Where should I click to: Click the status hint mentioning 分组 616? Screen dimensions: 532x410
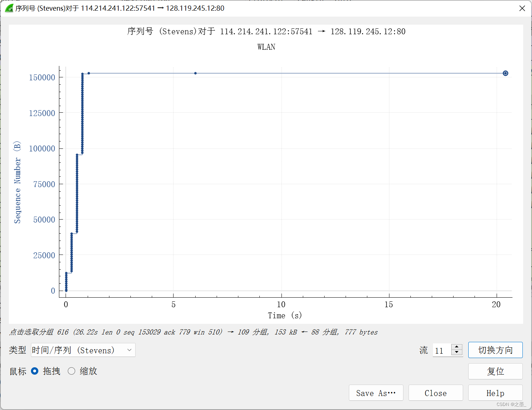pos(193,332)
